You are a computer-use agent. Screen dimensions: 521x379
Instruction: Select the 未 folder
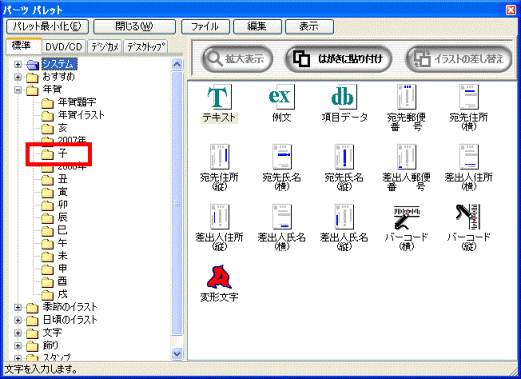[62, 256]
